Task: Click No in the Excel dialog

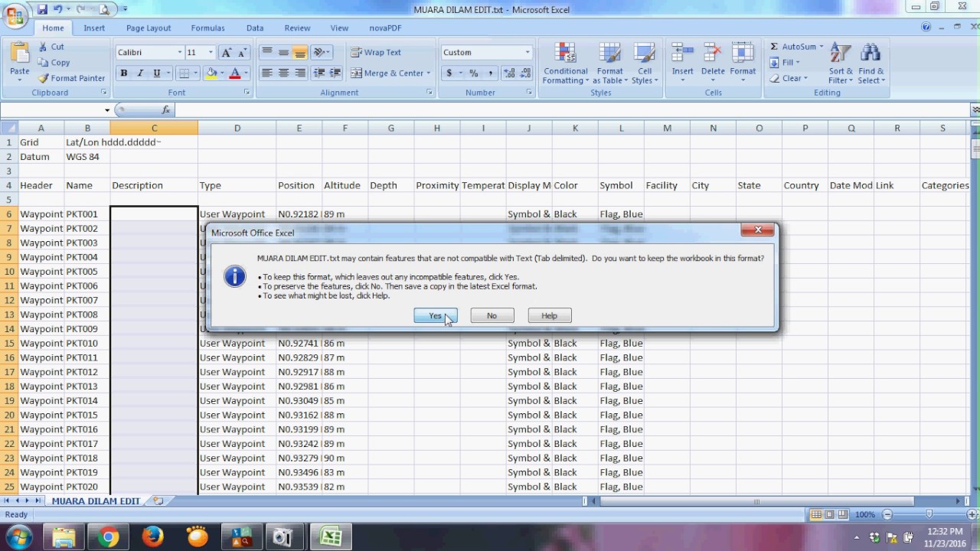Action: tap(492, 315)
